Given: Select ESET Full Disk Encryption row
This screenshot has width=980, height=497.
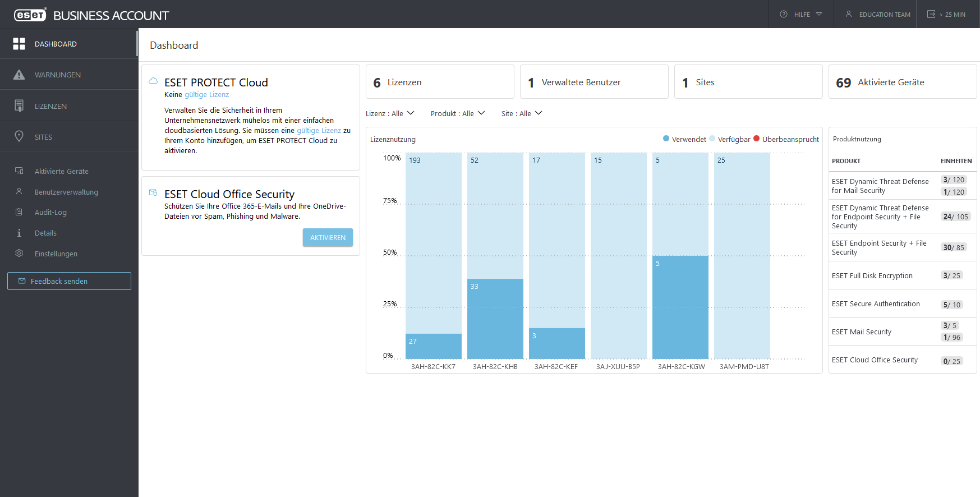Looking at the screenshot, I should [x=903, y=275].
